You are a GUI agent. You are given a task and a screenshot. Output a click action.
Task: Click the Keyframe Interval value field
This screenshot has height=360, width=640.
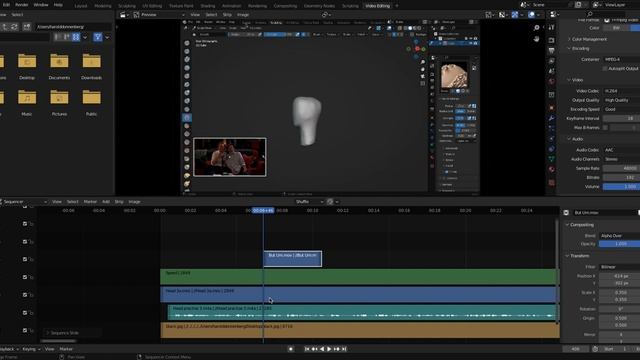(x=621, y=118)
